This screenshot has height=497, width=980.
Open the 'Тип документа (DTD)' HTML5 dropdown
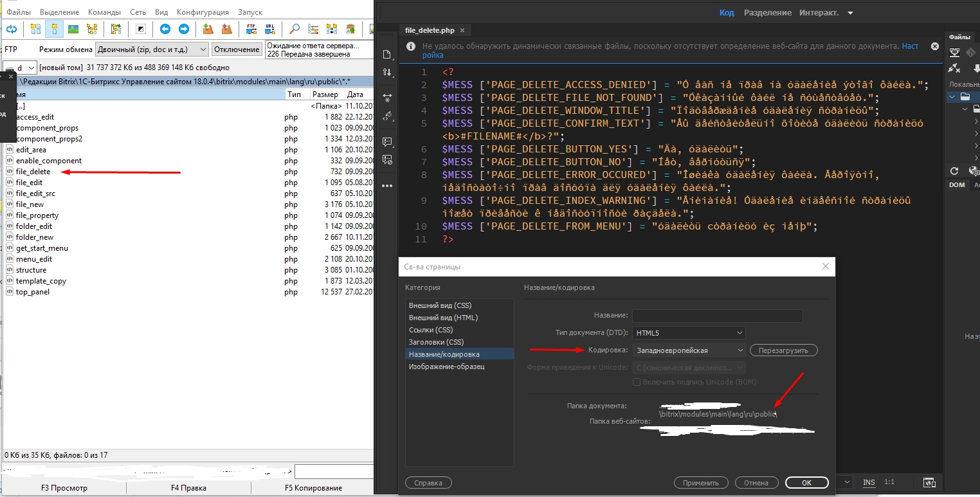tap(689, 333)
